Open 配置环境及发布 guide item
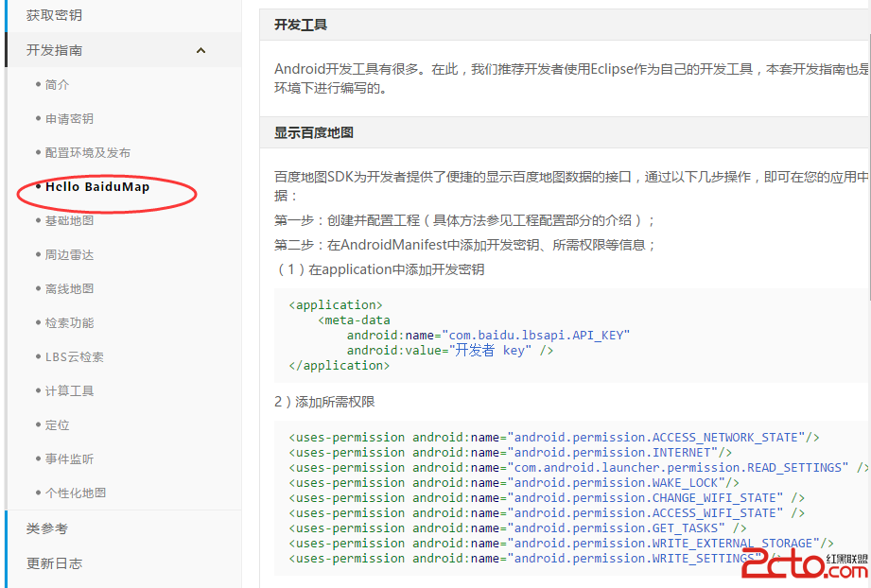Image resolution: width=871 pixels, height=588 pixels. coord(88,152)
